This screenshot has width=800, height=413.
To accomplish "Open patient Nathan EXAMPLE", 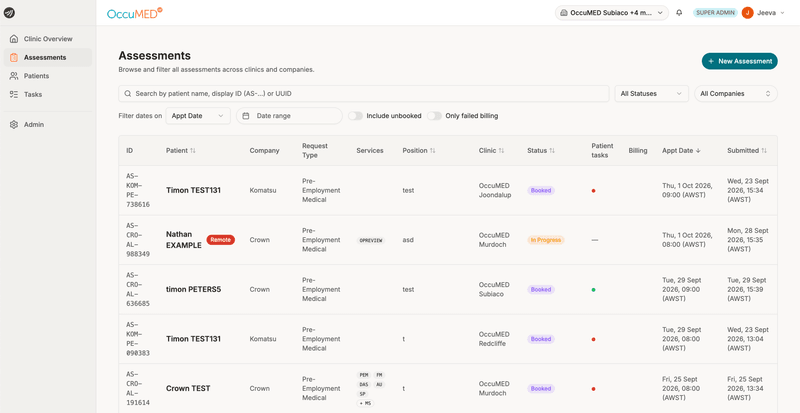I will 184,239.
